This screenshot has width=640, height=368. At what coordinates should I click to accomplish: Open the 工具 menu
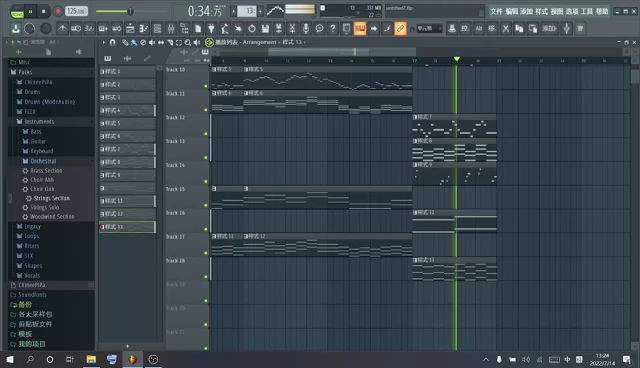coord(587,11)
